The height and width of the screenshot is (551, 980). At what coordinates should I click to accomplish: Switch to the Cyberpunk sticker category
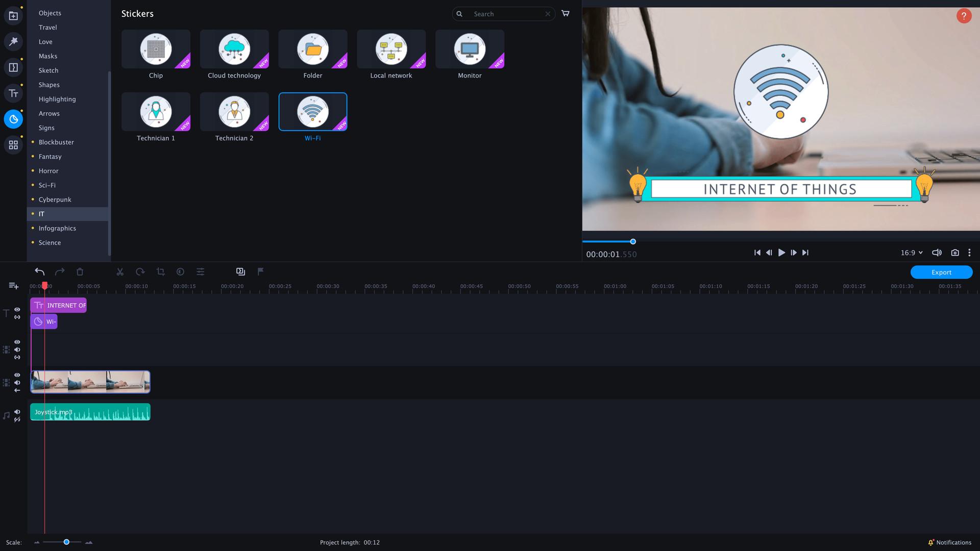click(55, 199)
